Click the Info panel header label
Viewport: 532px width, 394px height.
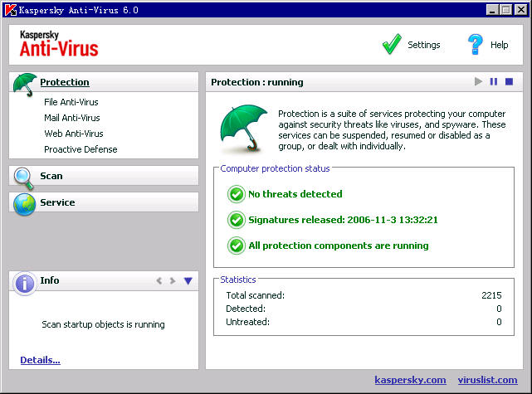coord(50,280)
